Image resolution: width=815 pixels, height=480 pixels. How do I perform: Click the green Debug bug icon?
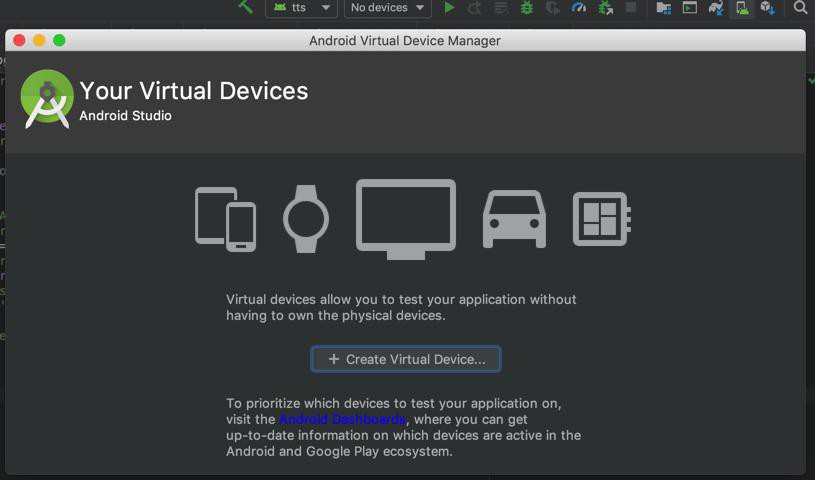[x=527, y=8]
